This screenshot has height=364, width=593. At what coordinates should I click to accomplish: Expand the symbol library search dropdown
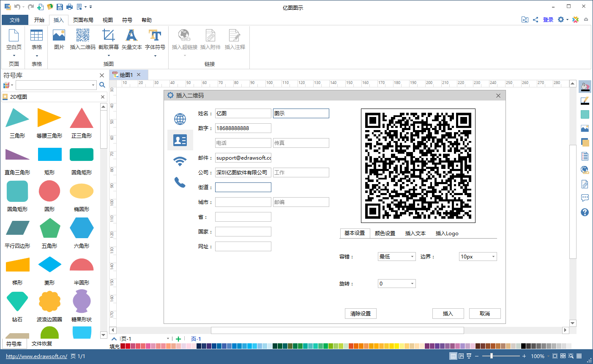point(93,85)
